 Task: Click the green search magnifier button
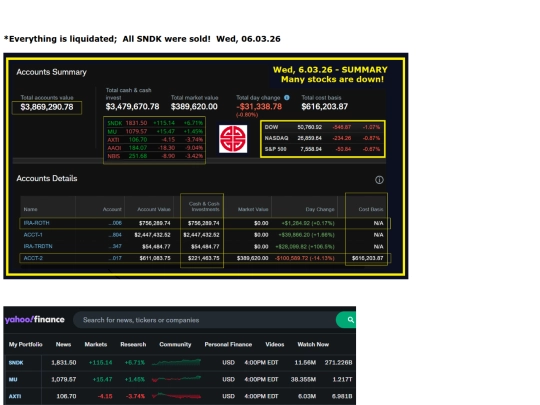click(346, 320)
